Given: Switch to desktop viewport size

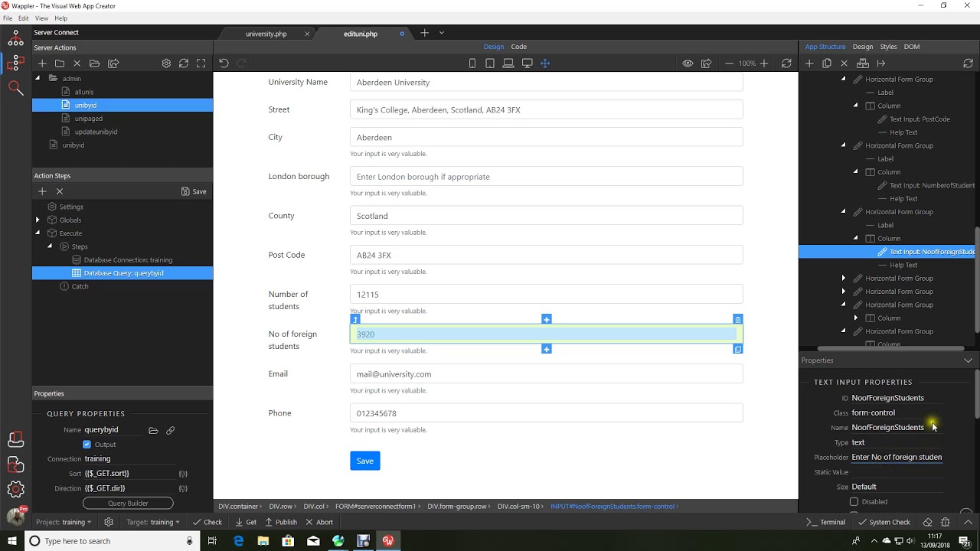Looking at the screenshot, I should click(x=528, y=64).
